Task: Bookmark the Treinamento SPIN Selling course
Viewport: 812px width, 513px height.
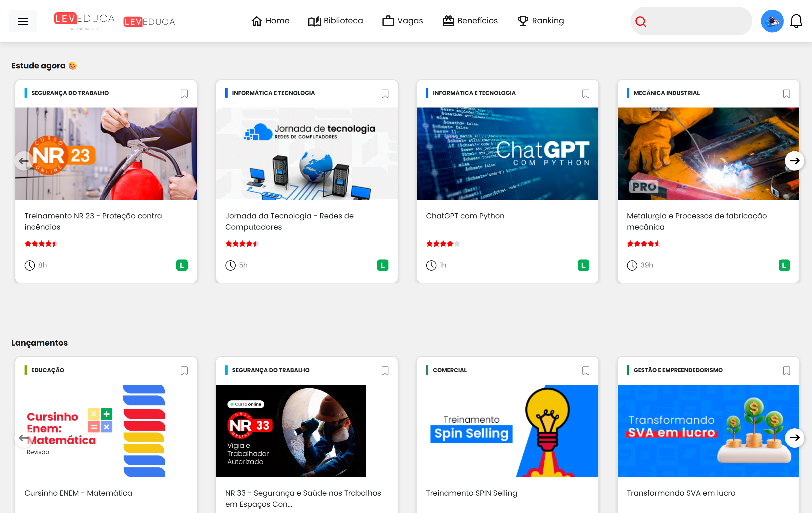Action: click(586, 370)
